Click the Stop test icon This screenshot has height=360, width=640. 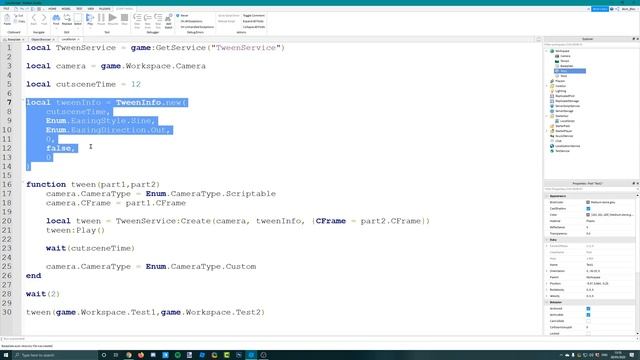[x=124, y=19]
